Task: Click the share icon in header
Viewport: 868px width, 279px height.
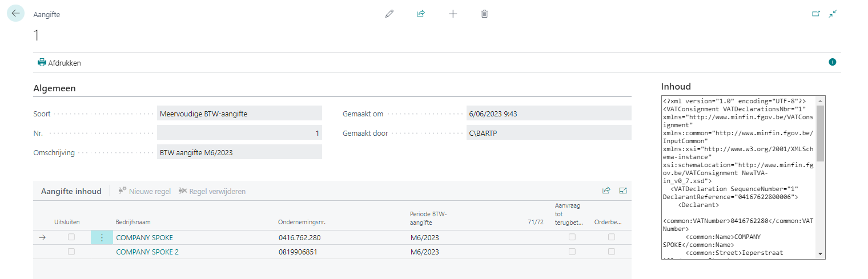Action: coord(421,14)
